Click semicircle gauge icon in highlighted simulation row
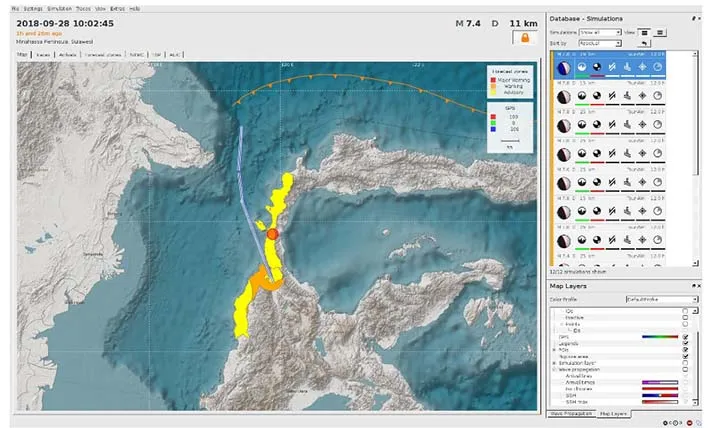This screenshot has width=715, height=428. pyautogui.click(x=581, y=67)
